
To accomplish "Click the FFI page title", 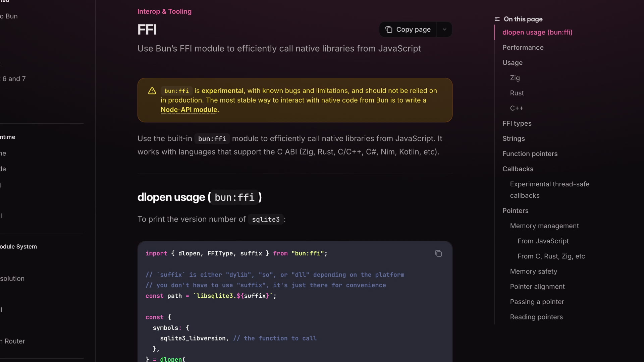I will 147,29.
